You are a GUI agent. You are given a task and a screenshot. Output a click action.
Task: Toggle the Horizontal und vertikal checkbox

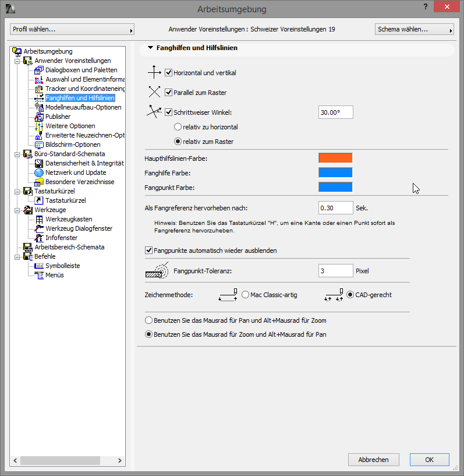coord(169,73)
